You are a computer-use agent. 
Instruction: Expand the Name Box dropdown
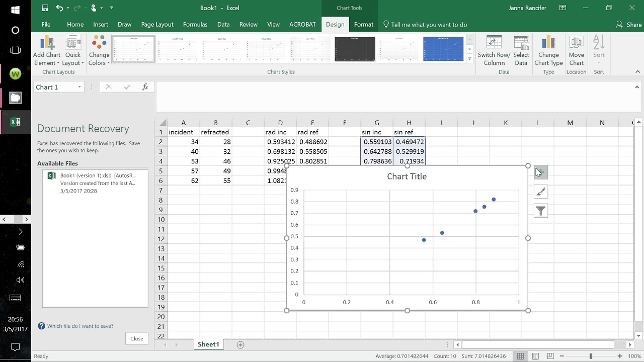pyautogui.click(x=79, y=87)
